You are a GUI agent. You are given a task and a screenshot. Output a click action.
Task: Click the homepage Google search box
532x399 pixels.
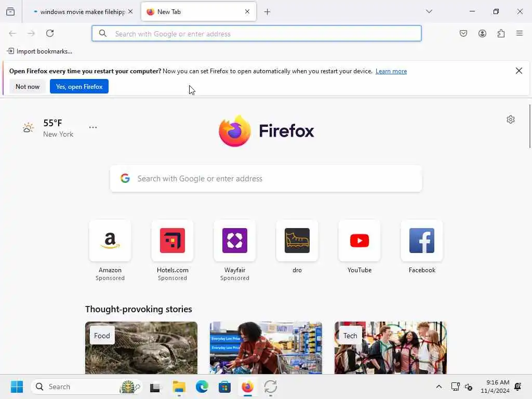266,179
